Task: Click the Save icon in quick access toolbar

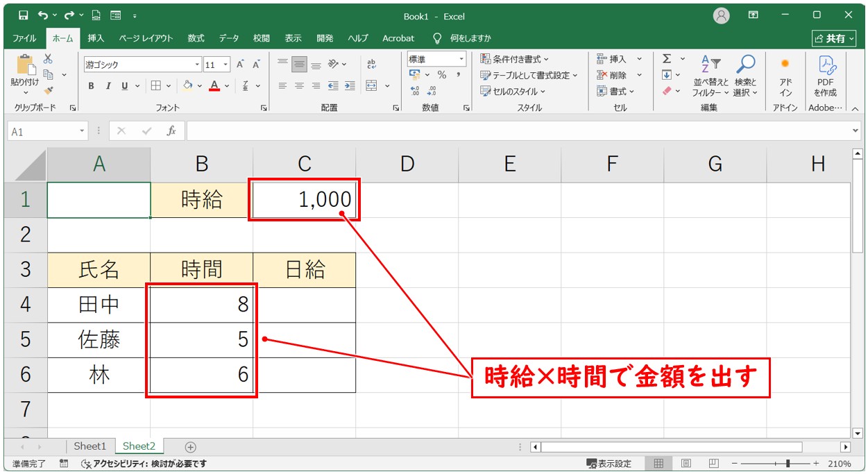Action: pos(24,15)
